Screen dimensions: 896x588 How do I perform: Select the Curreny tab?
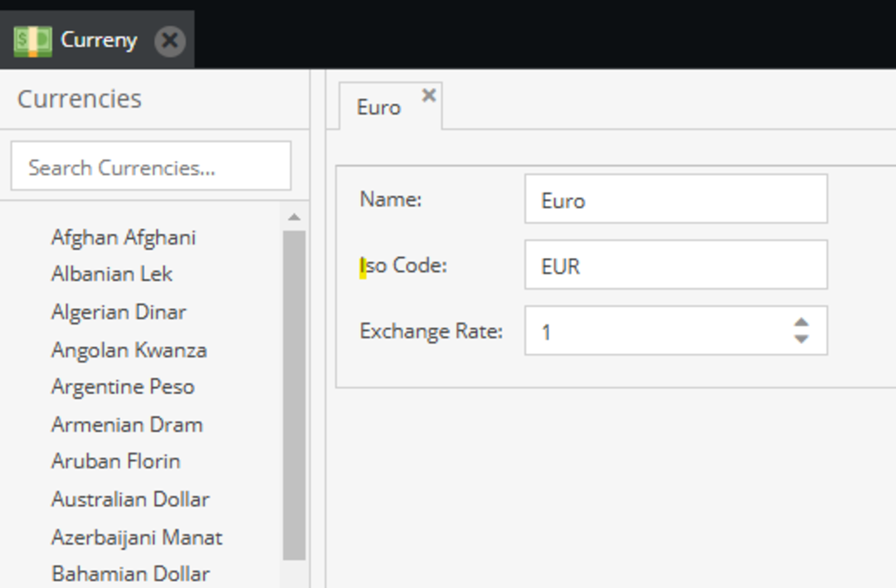[97, 40]
